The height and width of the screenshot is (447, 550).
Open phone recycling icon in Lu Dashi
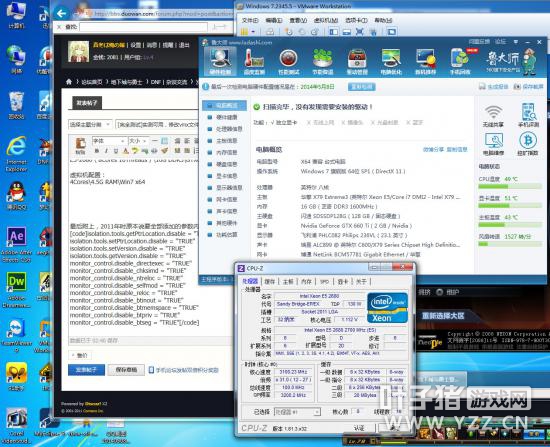coord(460,62)
